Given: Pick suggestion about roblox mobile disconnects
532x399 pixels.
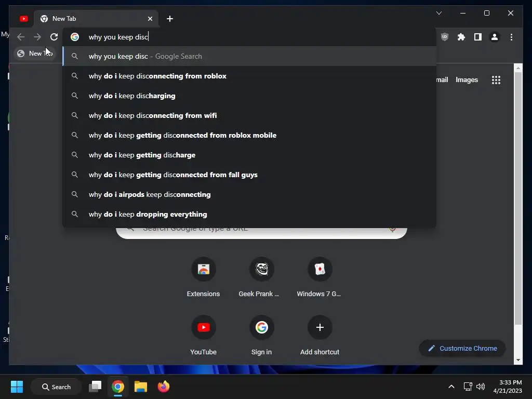Looking at the screenshot, I should 249,135.
